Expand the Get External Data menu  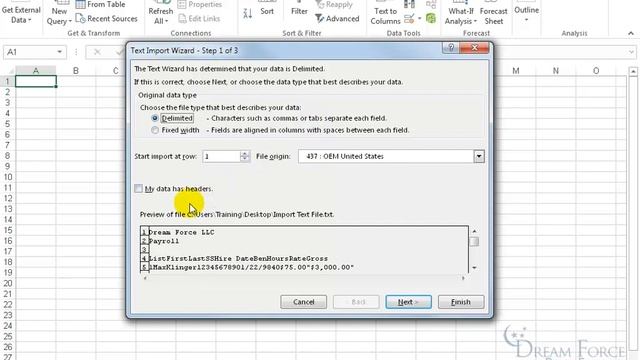[21, 15]
